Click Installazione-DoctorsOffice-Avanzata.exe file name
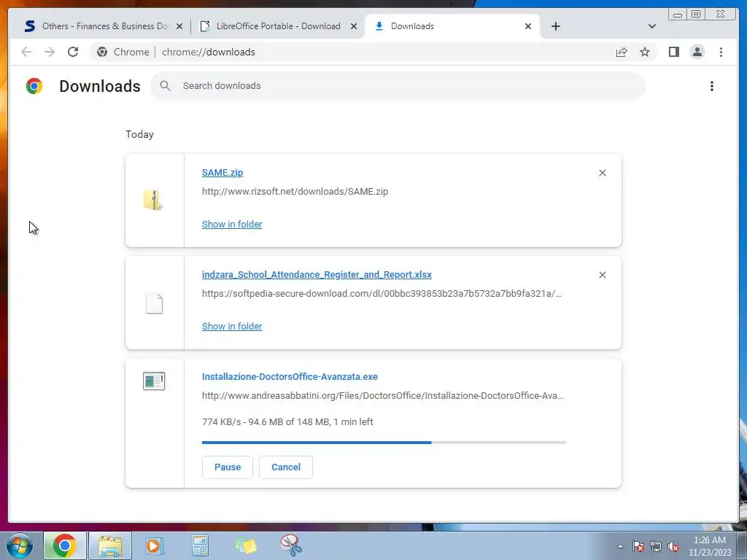Viewport: 747px width, 560px height. coord(290,377)
